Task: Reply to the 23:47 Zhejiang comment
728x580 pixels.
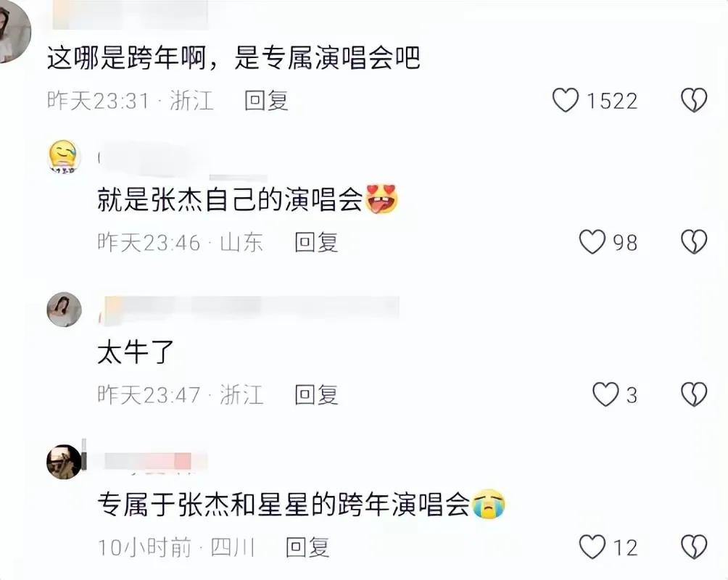Action: click(x=317, y=394)
